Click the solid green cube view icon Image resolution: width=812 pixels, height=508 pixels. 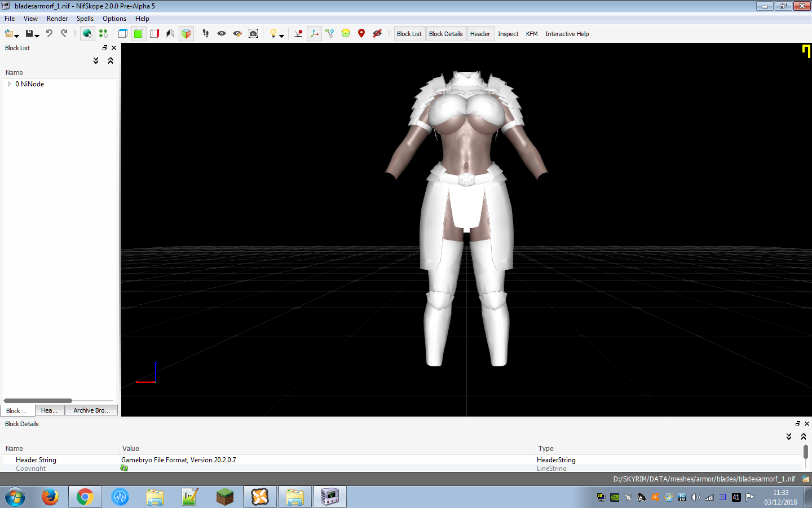(138, 34)
